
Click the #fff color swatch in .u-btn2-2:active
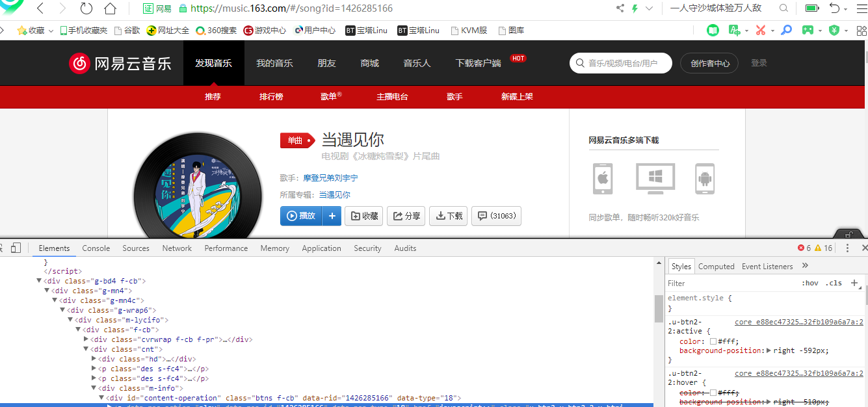coord(713,341)
